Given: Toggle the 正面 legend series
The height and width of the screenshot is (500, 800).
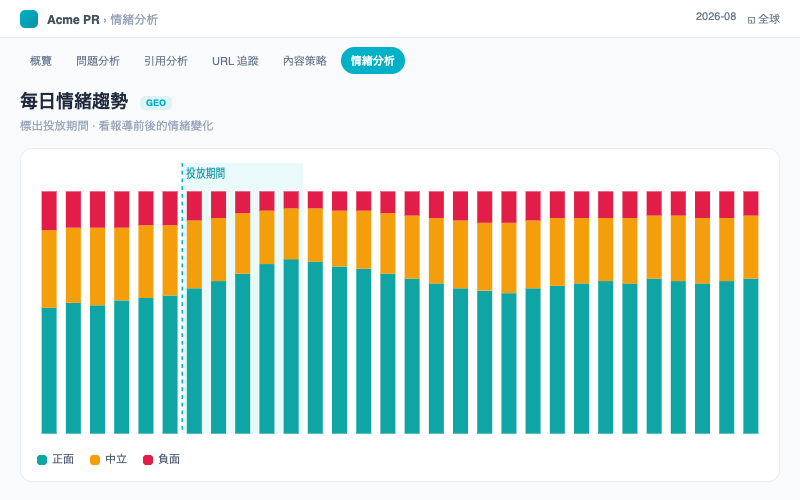Looking at the screenshot, I should point(56,459).
